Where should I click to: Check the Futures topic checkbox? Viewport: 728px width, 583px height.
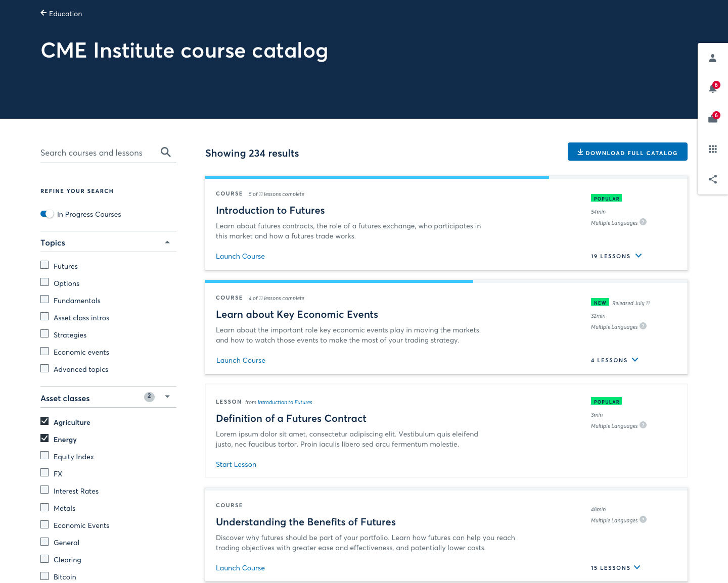[44, 265]
